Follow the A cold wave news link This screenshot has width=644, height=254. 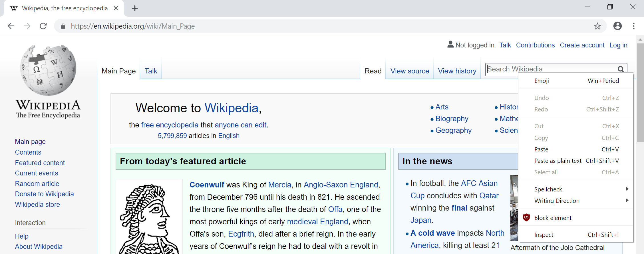pos(433,233)
